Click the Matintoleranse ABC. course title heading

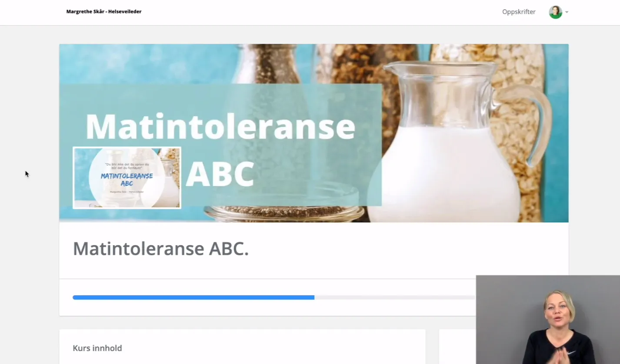pos(161,248)
